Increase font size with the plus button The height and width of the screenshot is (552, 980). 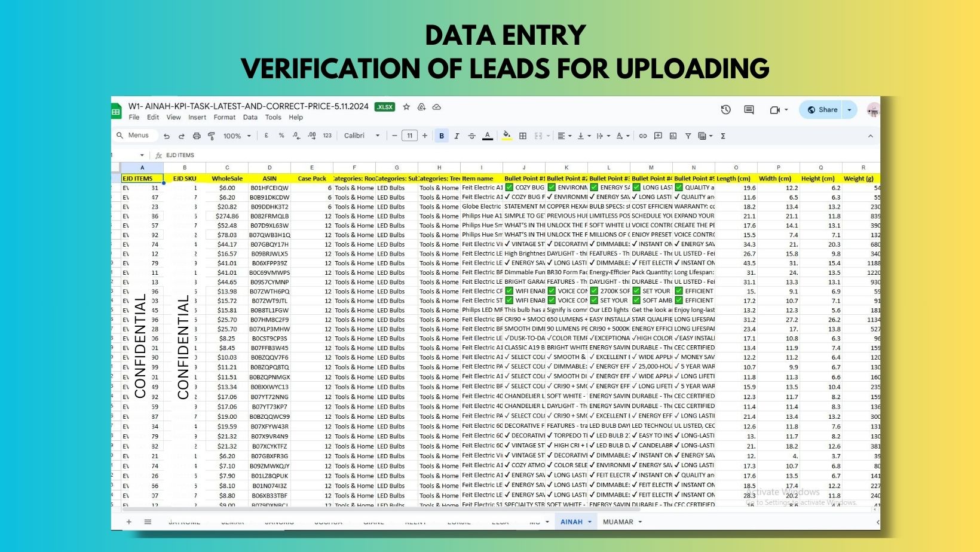[x=425, y=136]
